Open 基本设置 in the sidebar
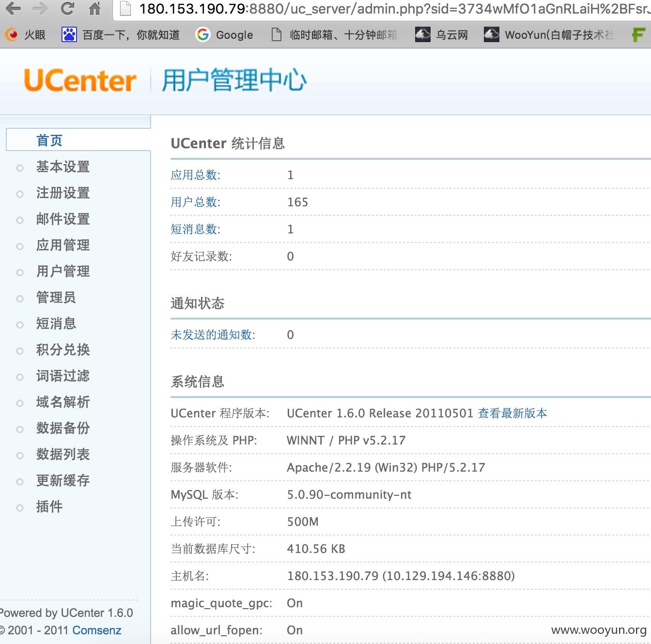651x644 pixels. pyautogui.click(x=63, y=167)
